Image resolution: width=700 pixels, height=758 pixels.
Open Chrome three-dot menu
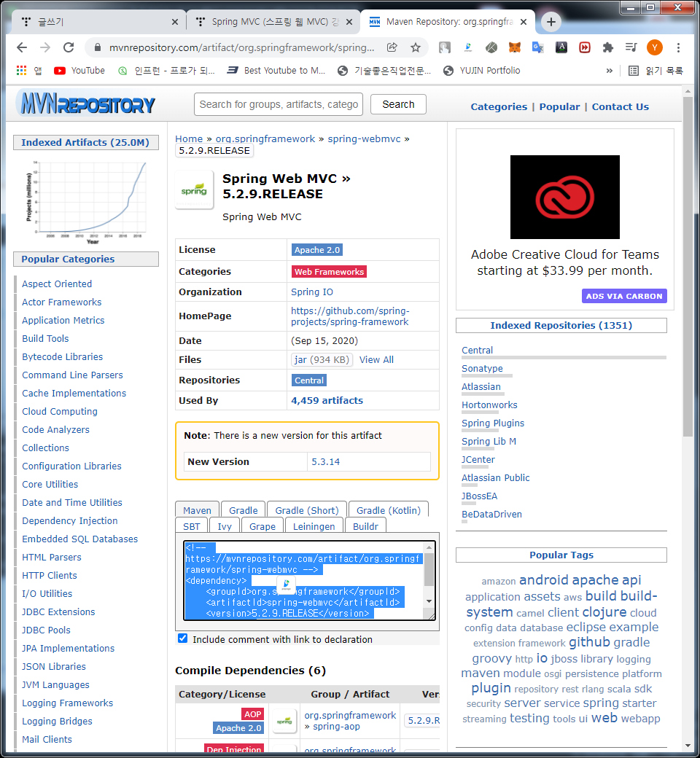(678, 47)
